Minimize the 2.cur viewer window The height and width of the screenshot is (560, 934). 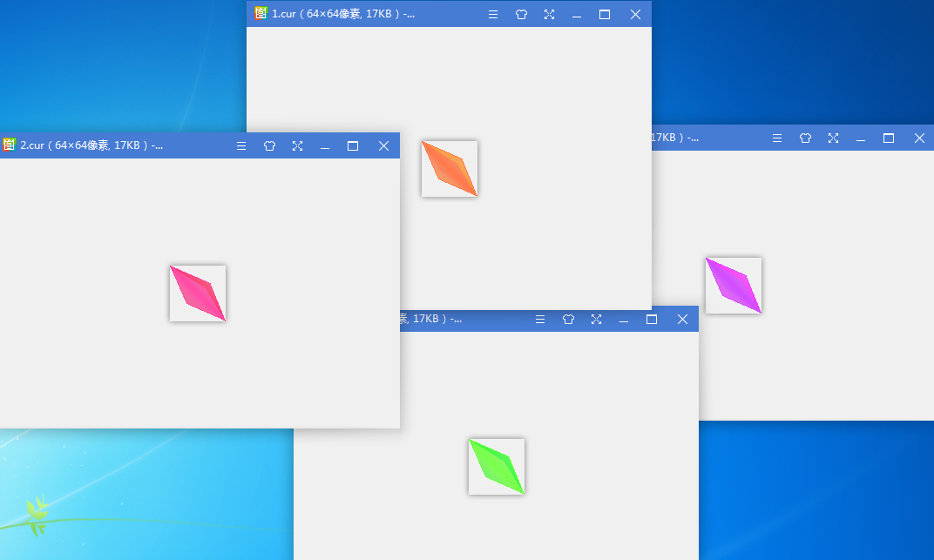(x=325, y=146)
